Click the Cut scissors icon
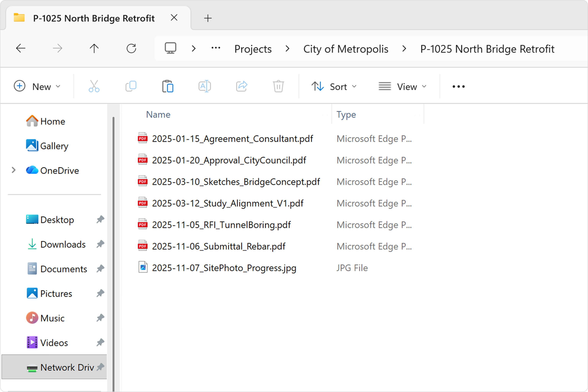The image size is (588, 392). [94, 86]
